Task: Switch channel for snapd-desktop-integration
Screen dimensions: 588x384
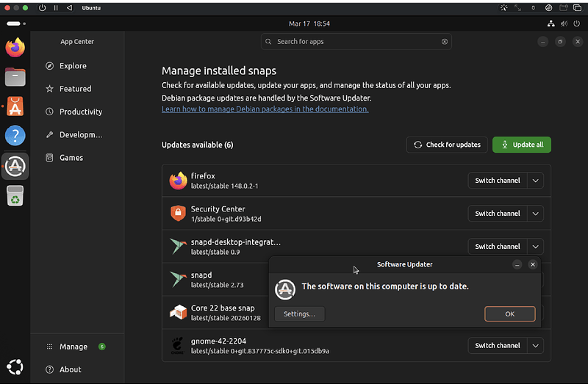Action: [498, 247]
